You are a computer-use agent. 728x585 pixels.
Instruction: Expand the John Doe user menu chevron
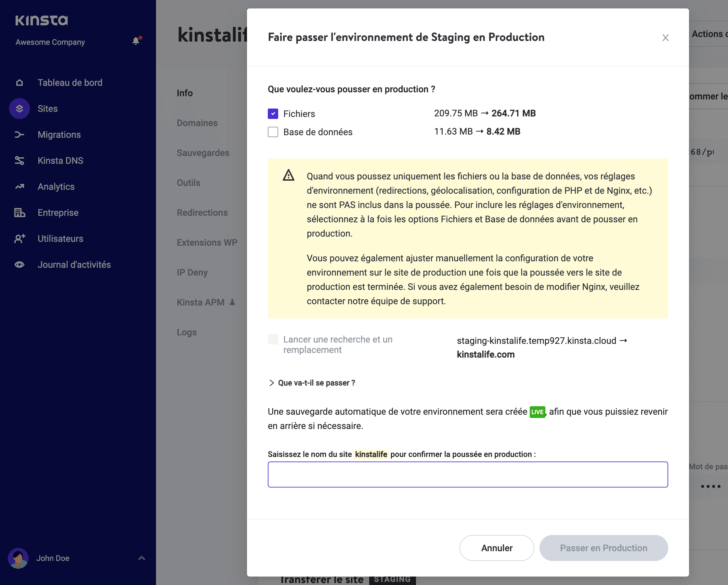[142, 558]
